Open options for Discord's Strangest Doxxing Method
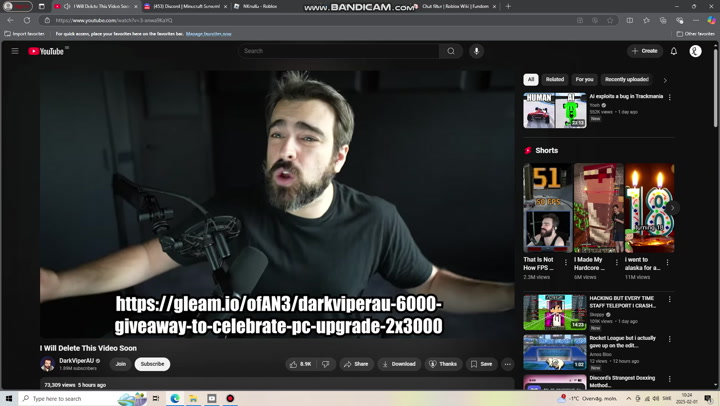720x406 pixels. pyautogui.click(x=669, y=379)
